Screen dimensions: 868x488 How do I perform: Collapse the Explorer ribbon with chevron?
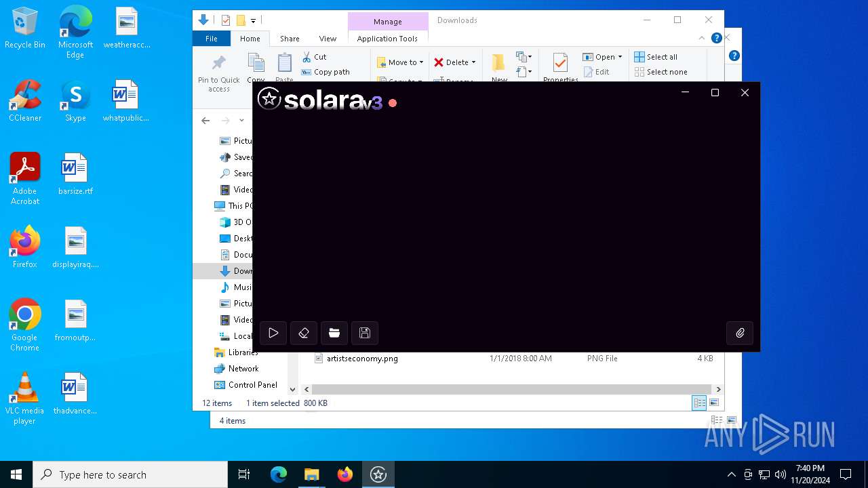702,38
